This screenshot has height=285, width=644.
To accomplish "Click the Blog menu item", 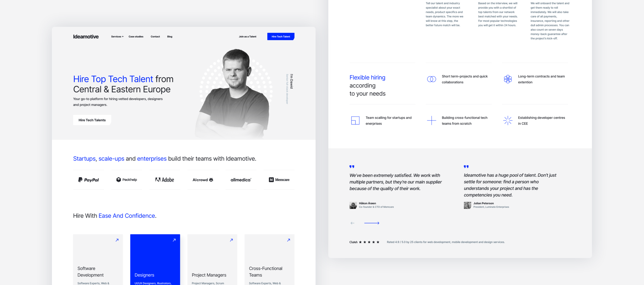I will 170,36.
